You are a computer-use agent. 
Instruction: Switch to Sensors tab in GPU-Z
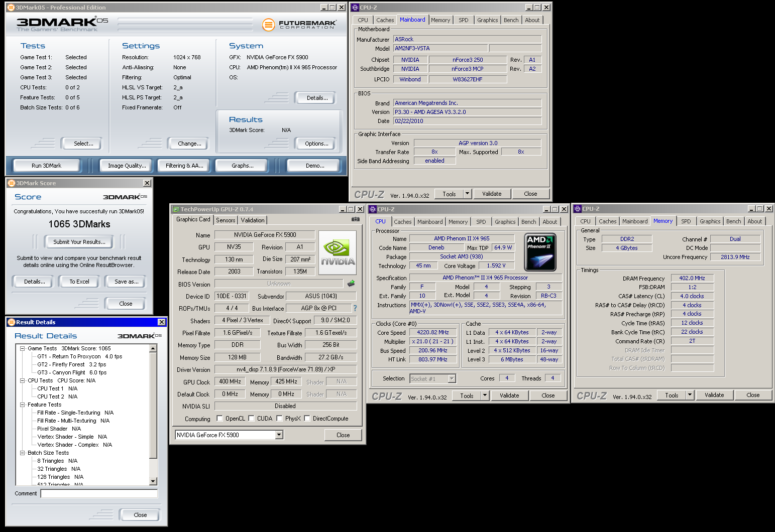[x=226, y=220]
